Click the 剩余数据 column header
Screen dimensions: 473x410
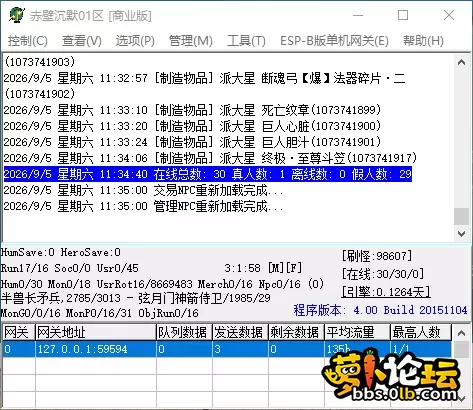pos(297,332)
